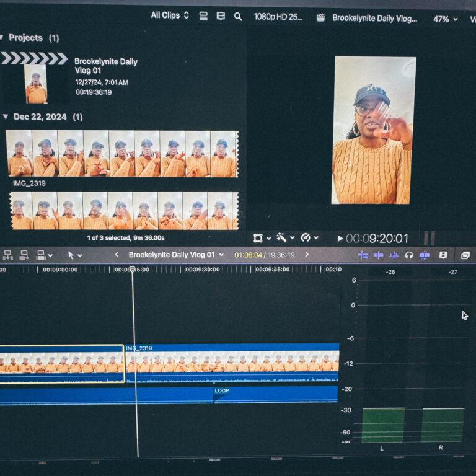
Task: Click the insert clip edit icon
Action: (24, 255)
